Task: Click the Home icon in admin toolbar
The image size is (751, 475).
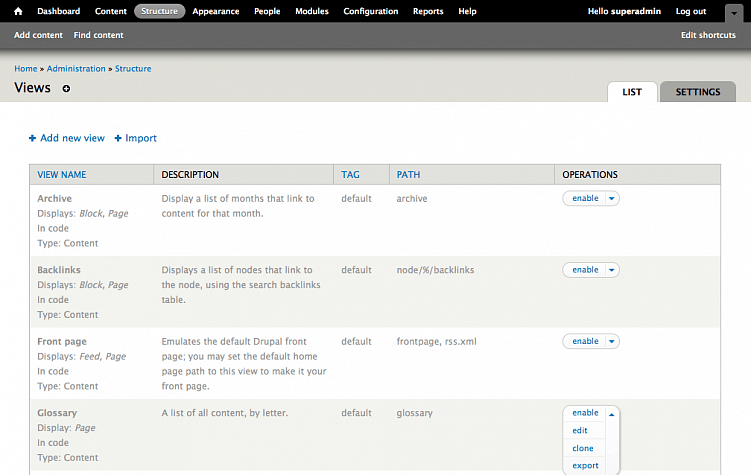Action: click(18, 11)
